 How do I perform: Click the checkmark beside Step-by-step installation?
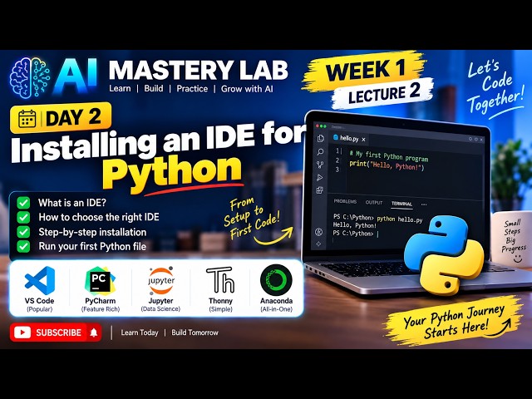coord(23,232)
